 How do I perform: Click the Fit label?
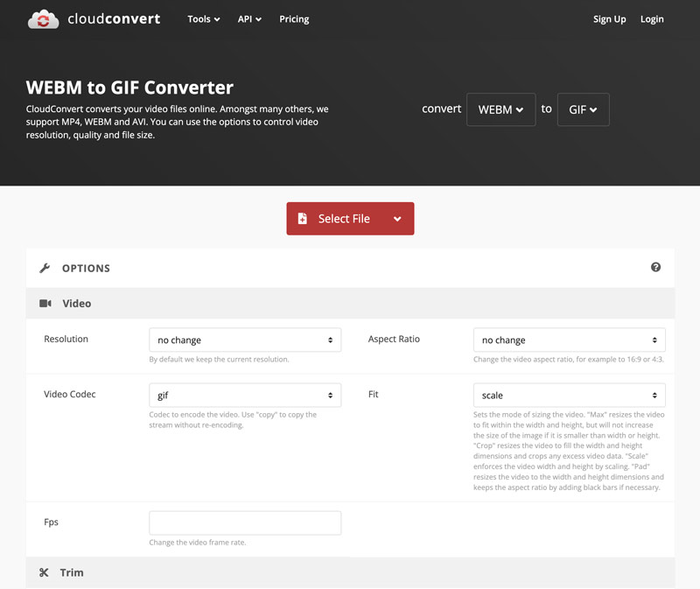pyautogui.click(x=374, y=395)
